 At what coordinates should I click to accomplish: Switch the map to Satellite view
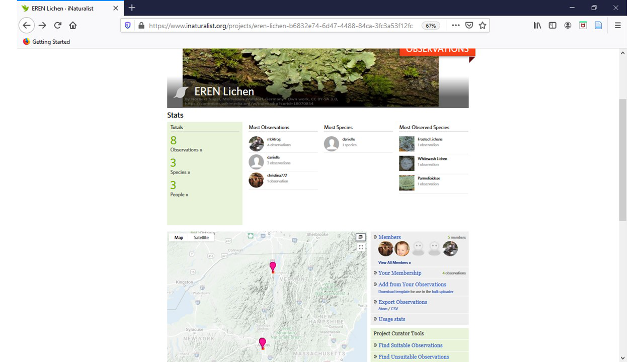click(201, 237)
